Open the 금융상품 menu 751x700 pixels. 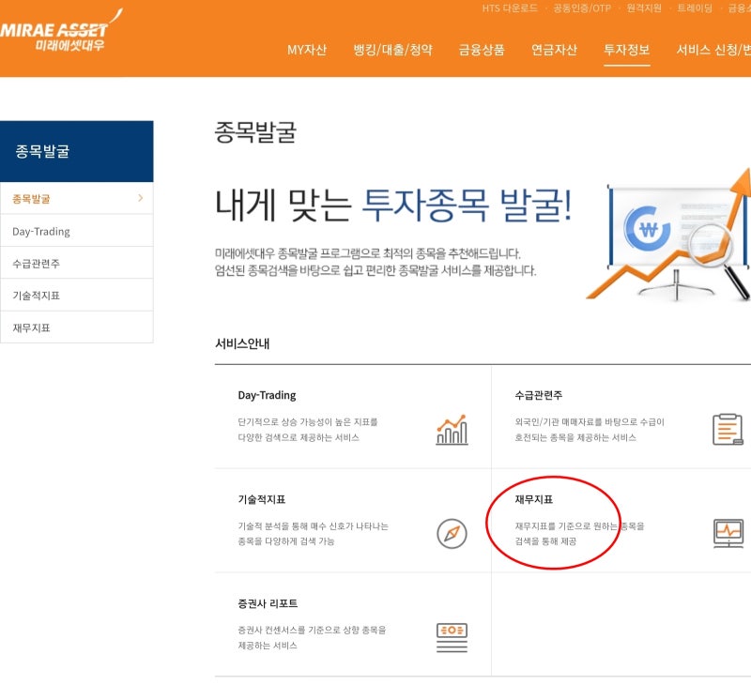pos(482,50)
